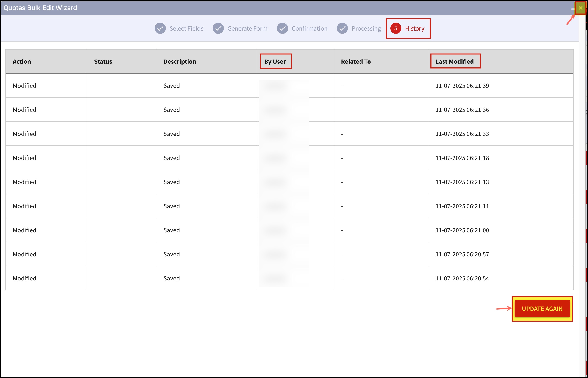Click the Description column header
588x378 pixels.
tap(180, 61)
